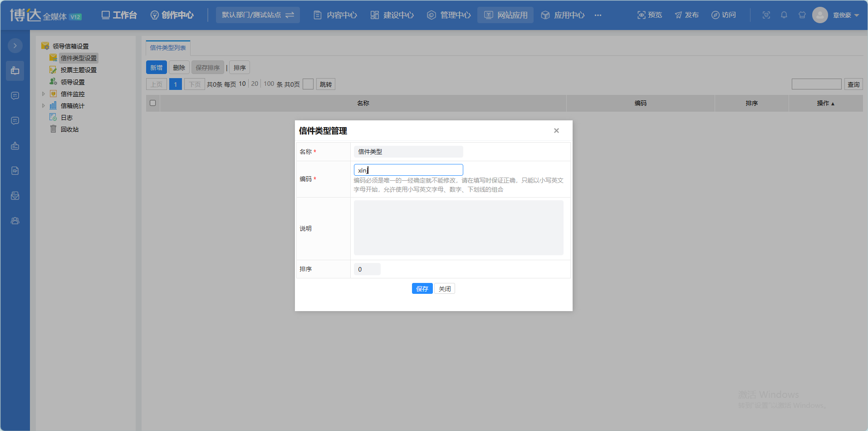
Task: Expand the 信箱统计 tree node
Action: 44,106
